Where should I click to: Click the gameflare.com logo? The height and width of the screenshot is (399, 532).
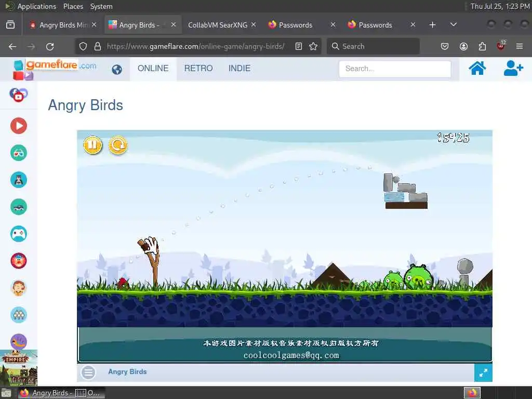55,69
